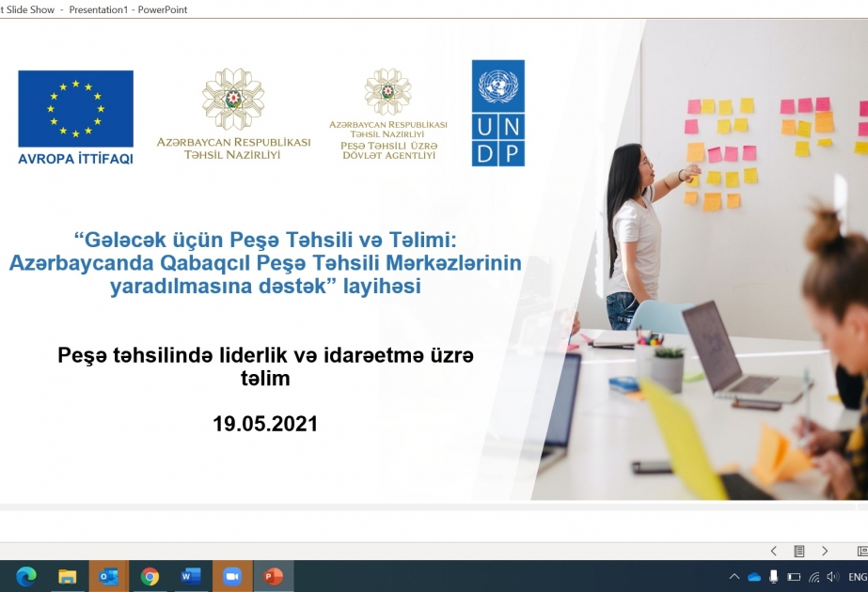Click the workshop photo on the slide
Screen dimensions: 868x592
point(700,260)
